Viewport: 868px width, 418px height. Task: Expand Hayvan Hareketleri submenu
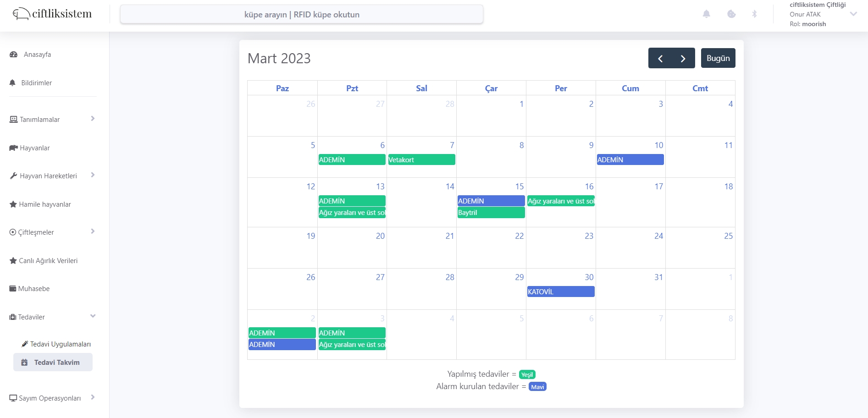[52, 176]
